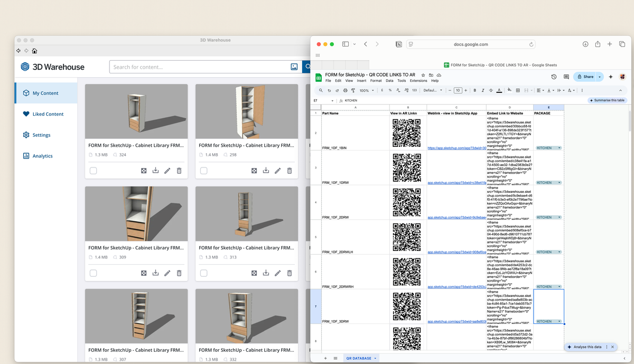Open the zoom level 100% dropdown
Image resolution: width=634 pixels, height=364 pixels.
point(366,90)
